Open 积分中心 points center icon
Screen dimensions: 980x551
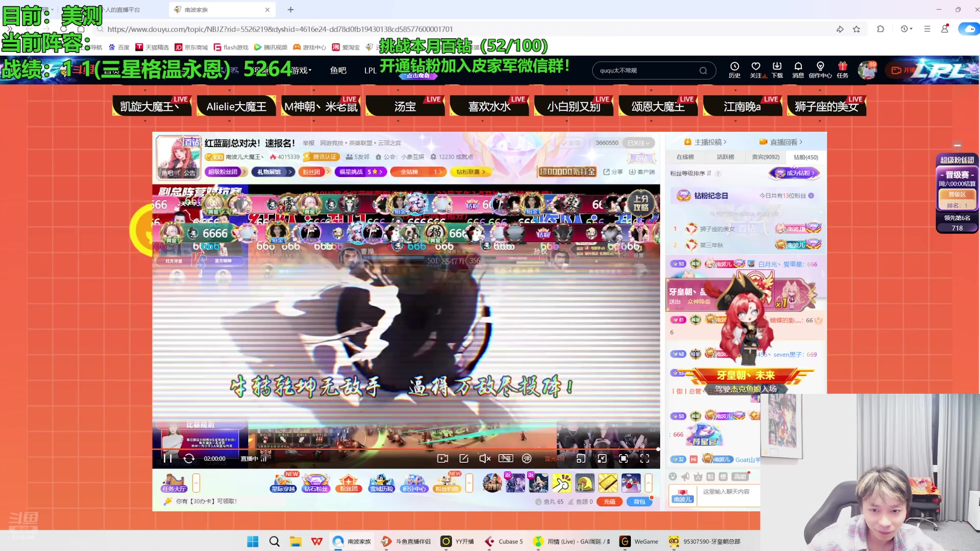[414, 483]
